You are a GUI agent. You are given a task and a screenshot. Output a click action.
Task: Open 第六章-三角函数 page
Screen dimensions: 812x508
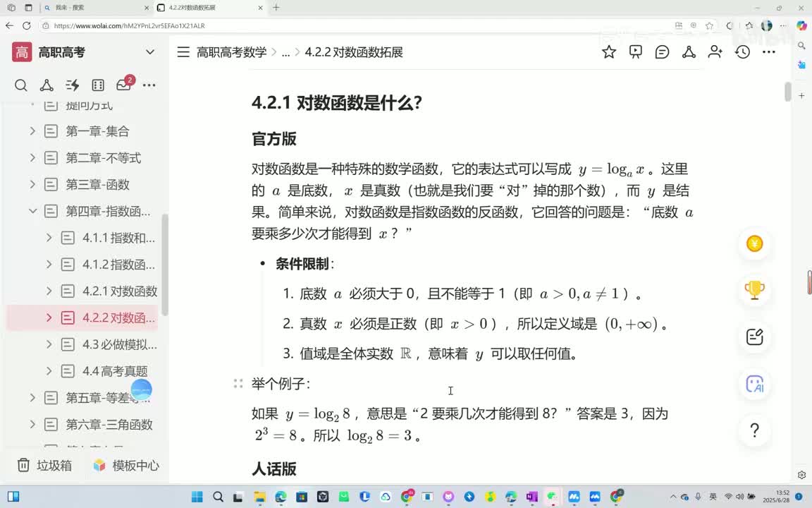click(109, 424)
